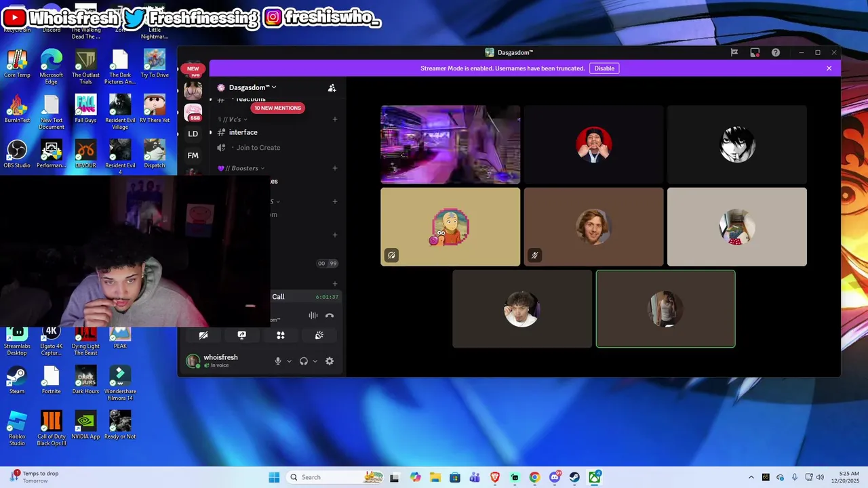Add channel to // Boosters category
Image resolution: width=868 pixels, height=488 pixels.
pyautogui.click(x=335, y=168)
